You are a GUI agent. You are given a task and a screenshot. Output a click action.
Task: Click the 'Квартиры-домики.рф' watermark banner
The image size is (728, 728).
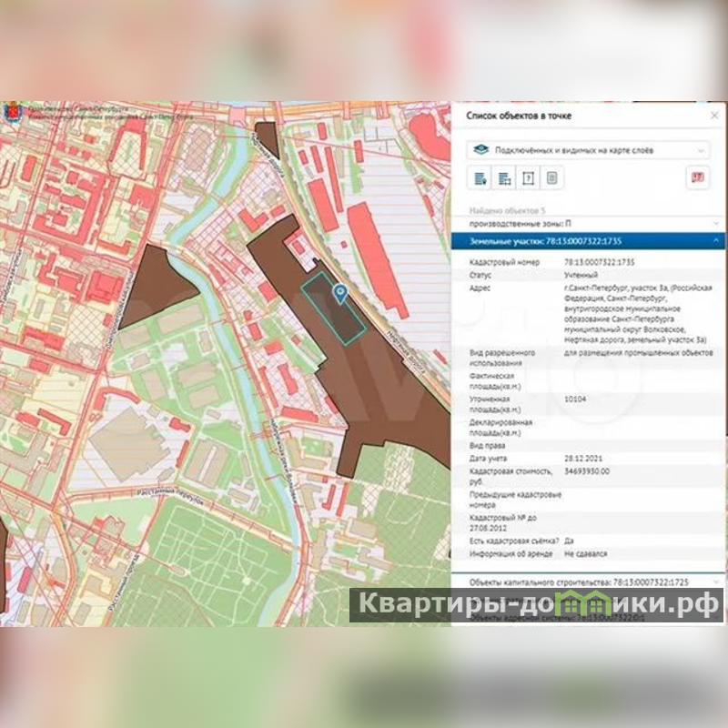coord(536,604)
